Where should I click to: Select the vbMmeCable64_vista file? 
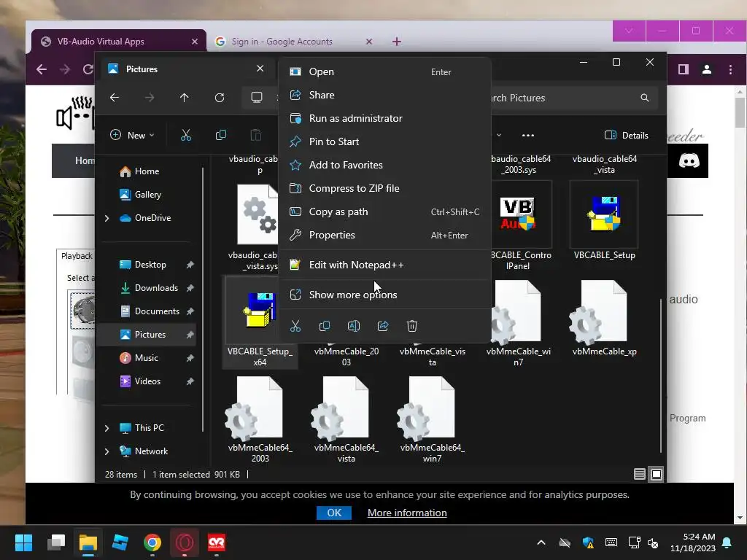point(347,419)
